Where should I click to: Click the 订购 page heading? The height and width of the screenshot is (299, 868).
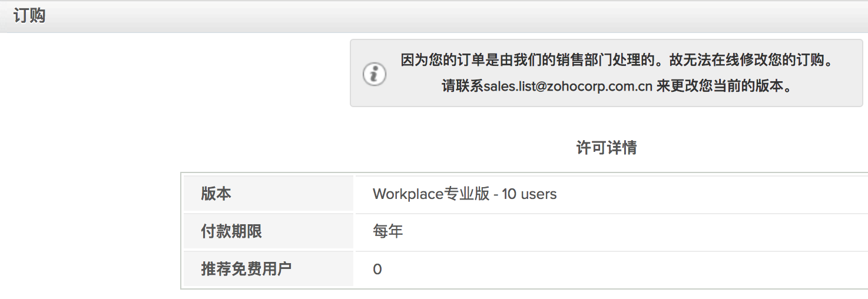pyautogui.click(x=29, y=16)
